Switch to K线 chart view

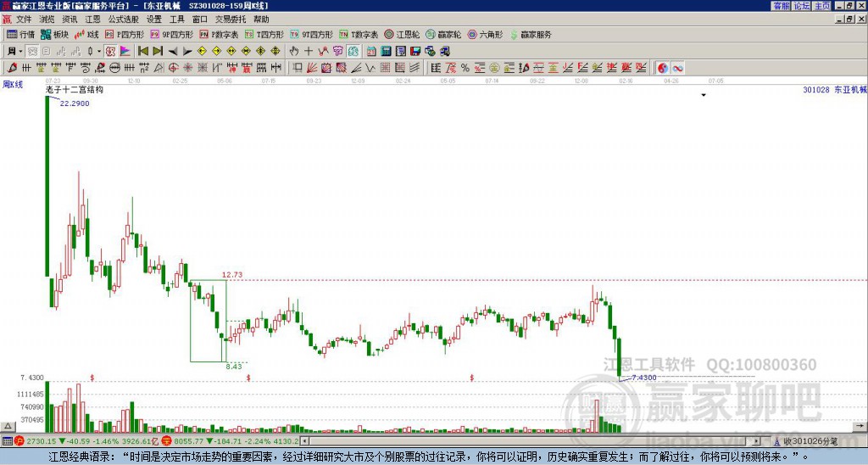point(86,34)
